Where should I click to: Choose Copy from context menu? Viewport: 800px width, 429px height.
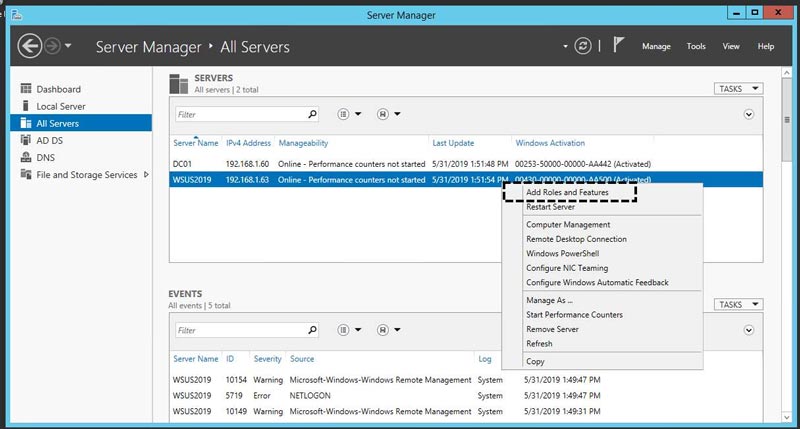[535, 361]
